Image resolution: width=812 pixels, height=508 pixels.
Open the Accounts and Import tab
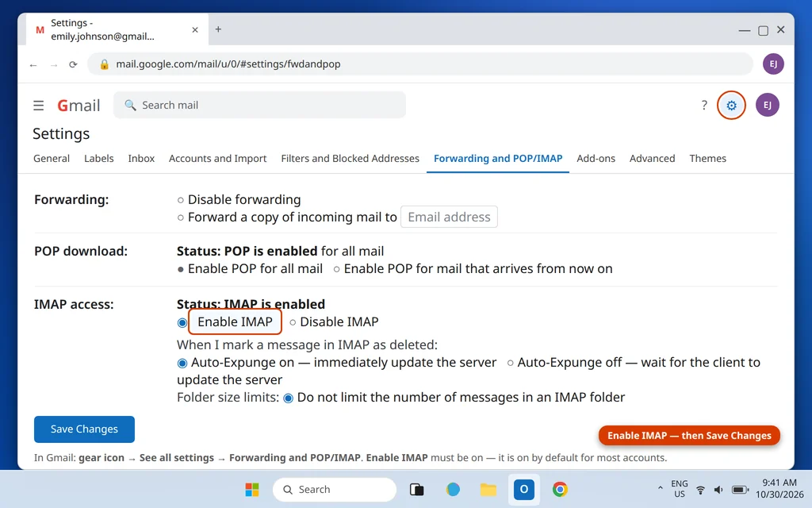(x=217, y=159)
